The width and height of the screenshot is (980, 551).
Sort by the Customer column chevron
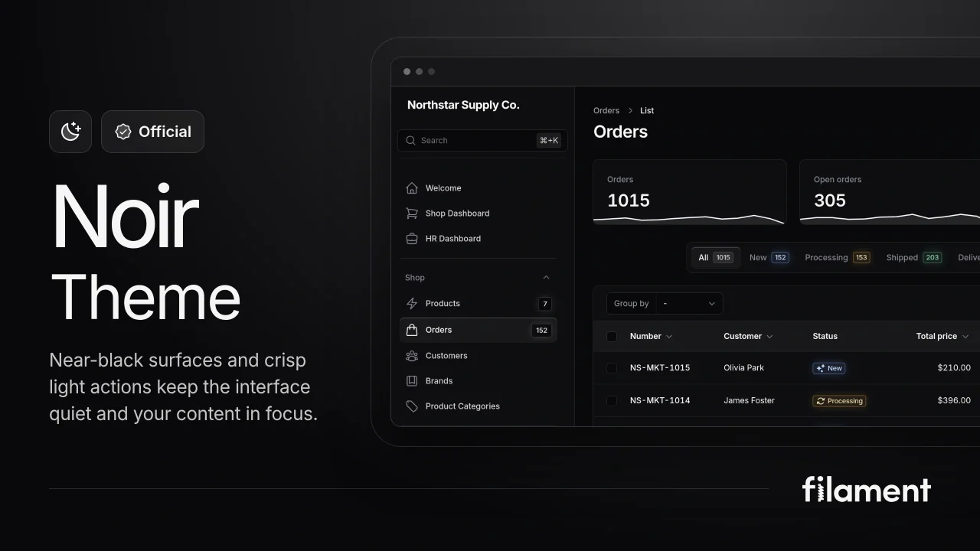pyautogui.click(x=769, y=337)
